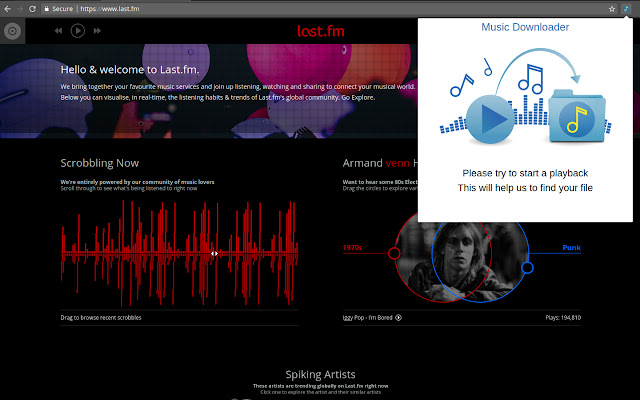Click the music folder icon in popup

tap(576, 116)
